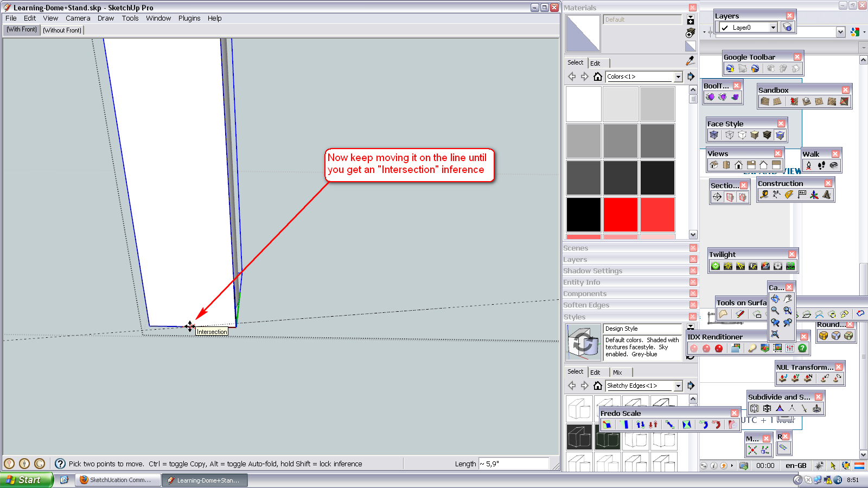
Task: Enable Shaded face style
Action: click(x=755, y=135)
